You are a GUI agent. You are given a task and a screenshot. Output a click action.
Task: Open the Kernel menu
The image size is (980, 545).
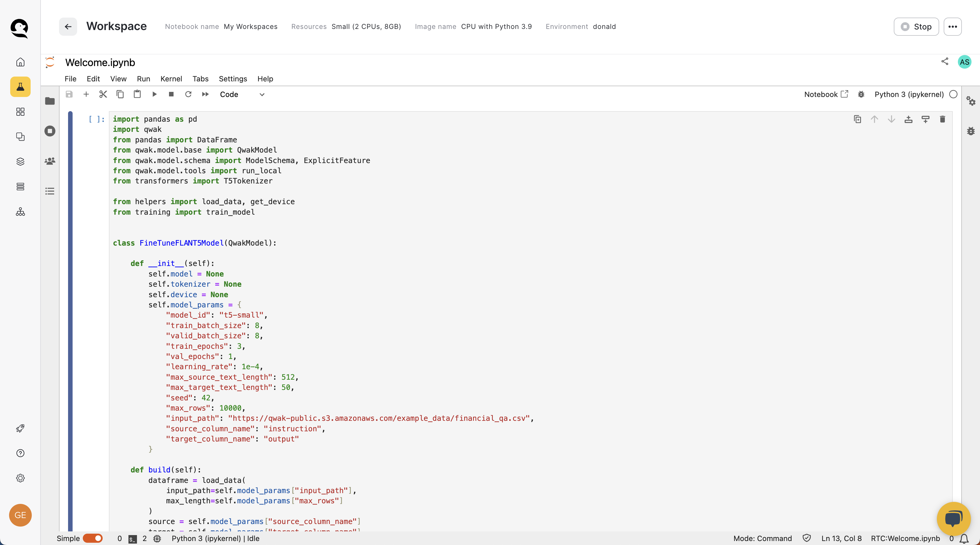point(171,79)
